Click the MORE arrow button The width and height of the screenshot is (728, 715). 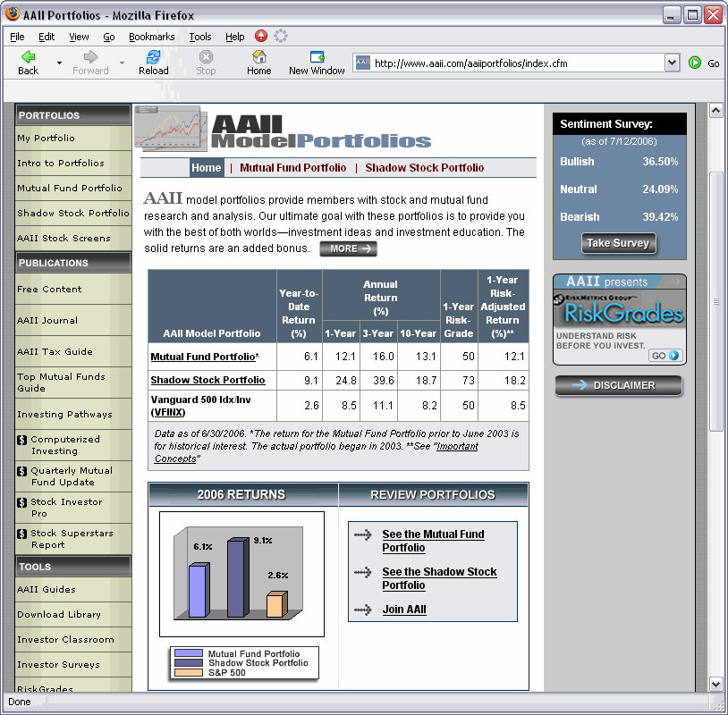tap(348, 248)
